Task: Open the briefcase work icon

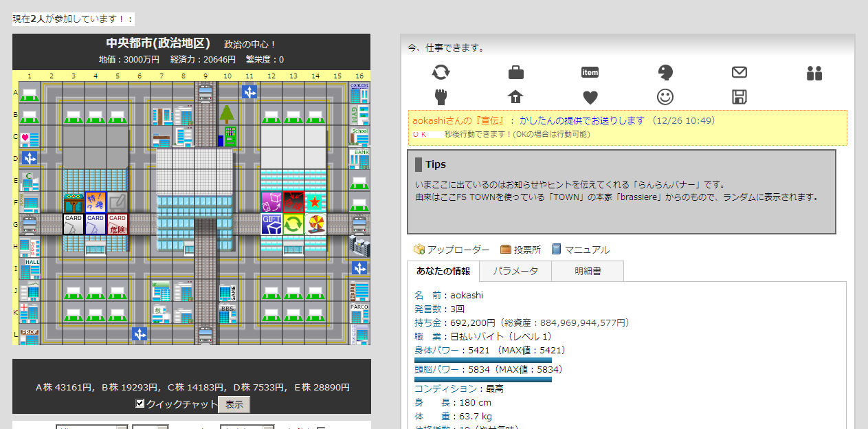Action: coord(515,71)
